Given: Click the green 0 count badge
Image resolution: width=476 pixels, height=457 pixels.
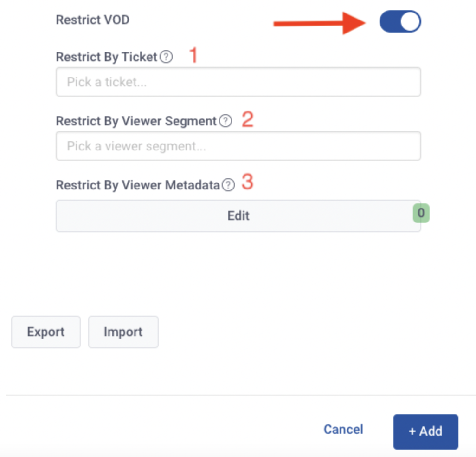Looking at the screenshot, I should click(x=421, y=213).
